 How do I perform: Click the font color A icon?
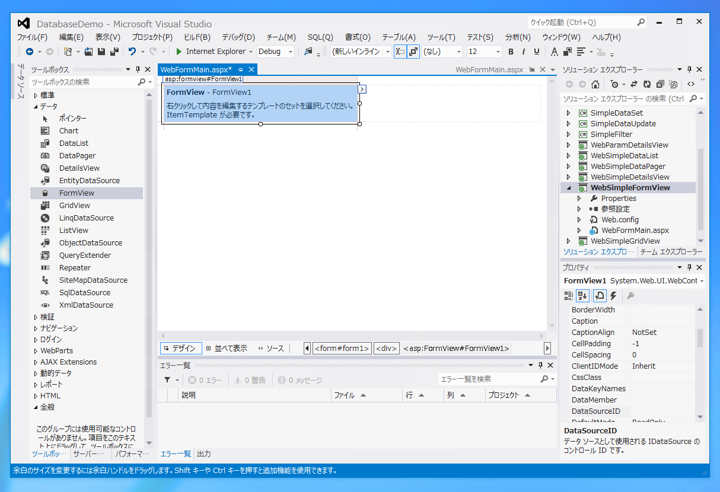pos(554,51)
